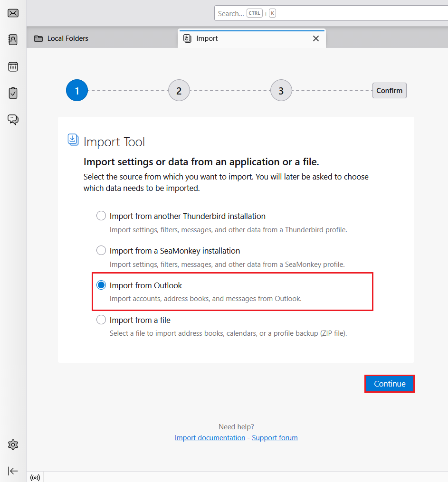
Task: Close the Import tab
Action: pos(316,38)
